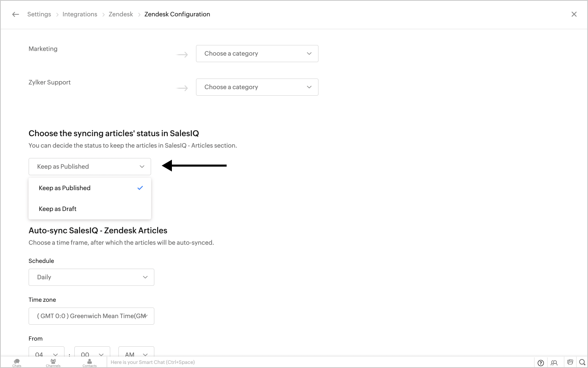Viewport: 588px width, 368px height.
Task: Click the box-shaped icon left of search
Action: 570,362
